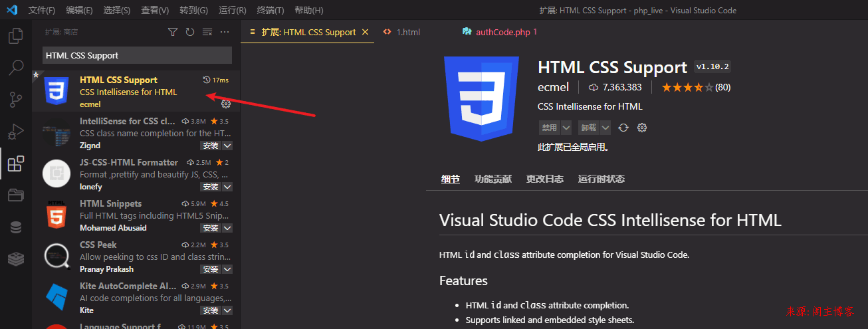Switch to 1.html editor tab
Screen dimensions: 868x329
407,32
